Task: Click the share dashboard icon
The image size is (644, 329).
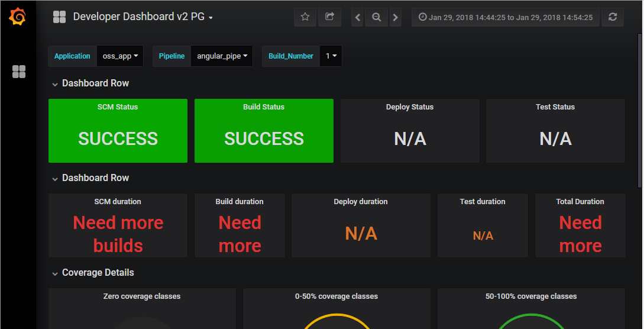Action: [x=330, y=17]
